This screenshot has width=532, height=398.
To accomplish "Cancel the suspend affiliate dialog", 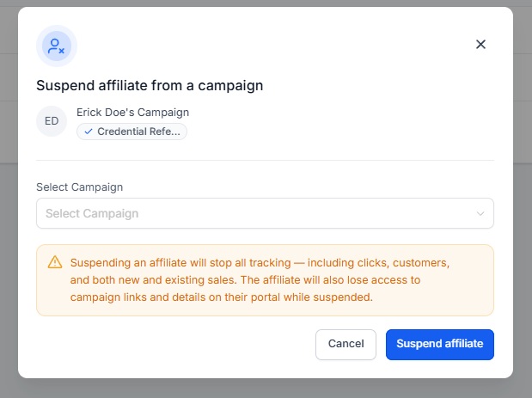I will 345,344.
